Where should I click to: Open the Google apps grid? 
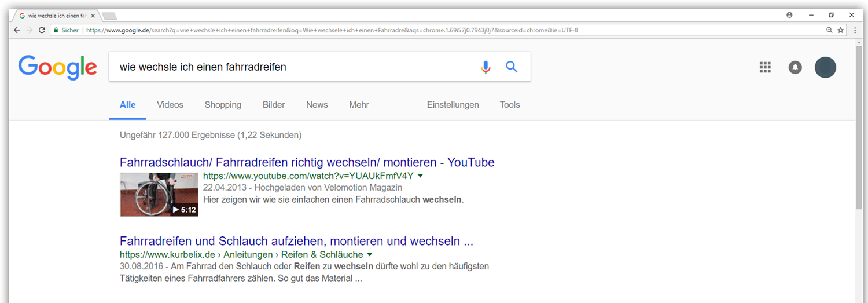pyautogui.click(x=765, y=68)
